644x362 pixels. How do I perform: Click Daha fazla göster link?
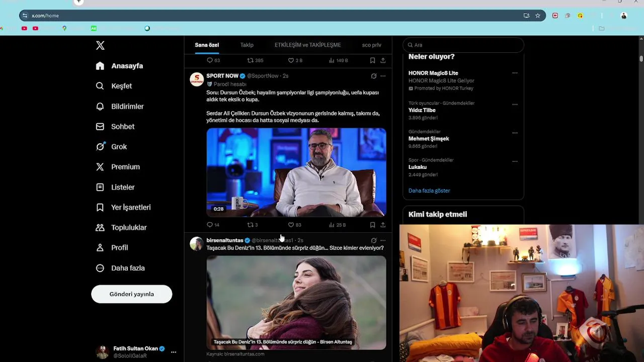(x=429, y=191)
